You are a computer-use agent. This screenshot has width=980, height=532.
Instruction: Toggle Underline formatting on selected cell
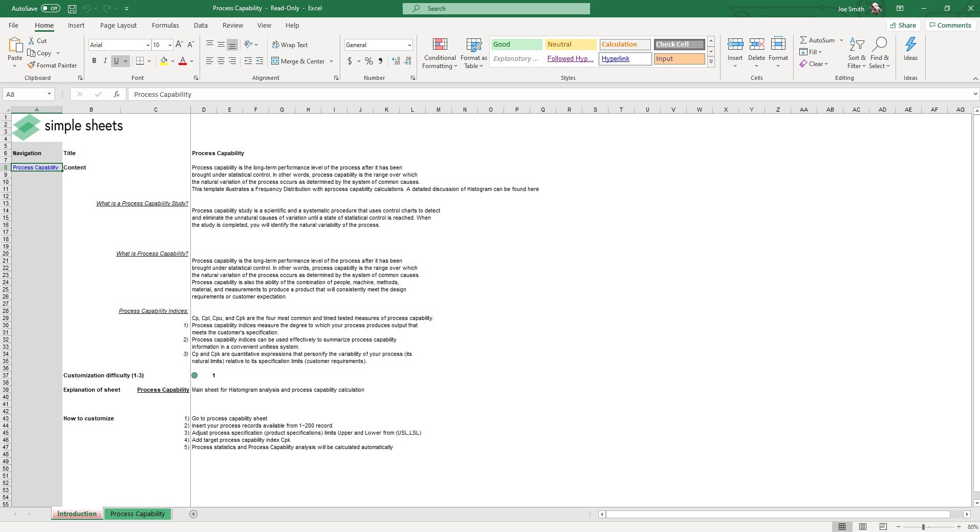[117, 60]
